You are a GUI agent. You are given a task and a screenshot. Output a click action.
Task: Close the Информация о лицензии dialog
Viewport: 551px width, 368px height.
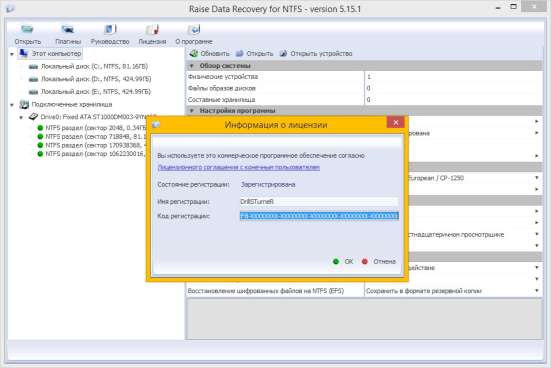(396, 123)
